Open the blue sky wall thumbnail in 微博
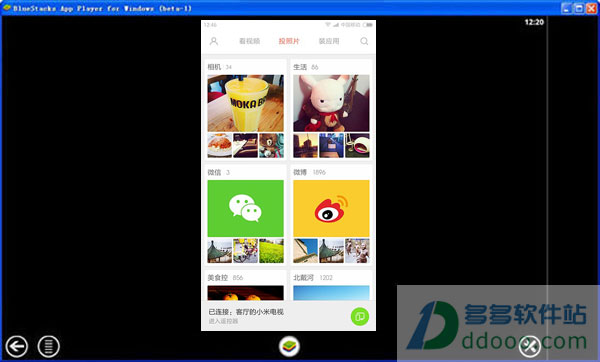 pos(305,251)
